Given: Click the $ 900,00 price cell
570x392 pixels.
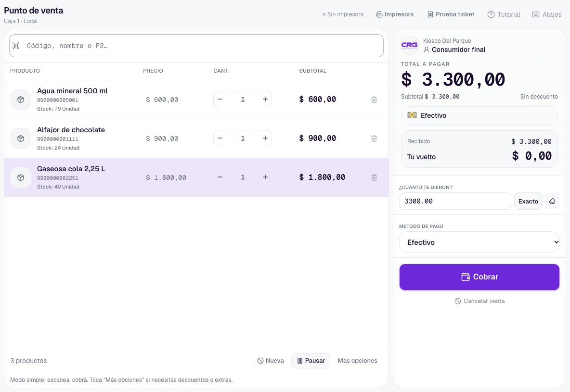Looking at the screenshot, I should tap(162, 139).
